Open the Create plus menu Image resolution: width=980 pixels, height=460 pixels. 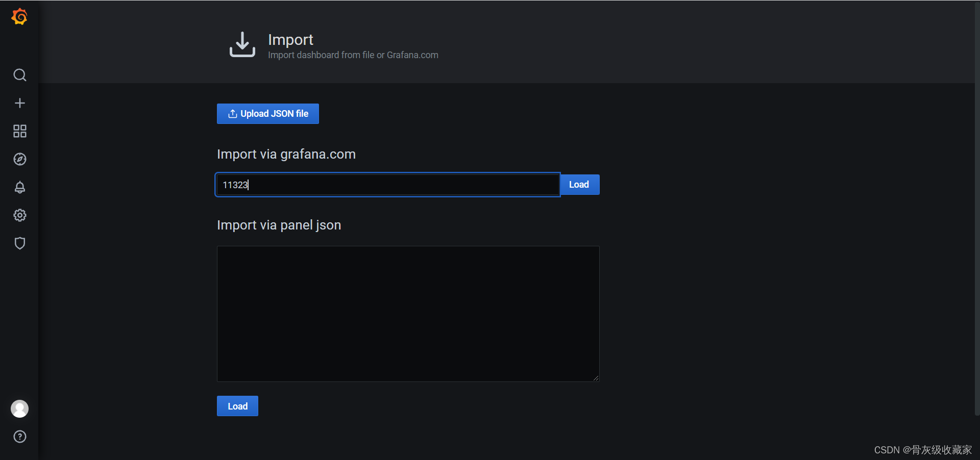[x=19, y=103]
